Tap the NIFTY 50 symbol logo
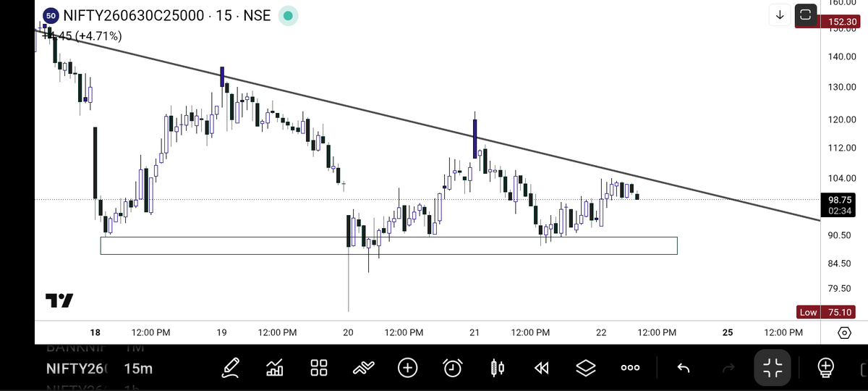Image resolution: width=868 pixels, height=391 pixels. point(50,15)
